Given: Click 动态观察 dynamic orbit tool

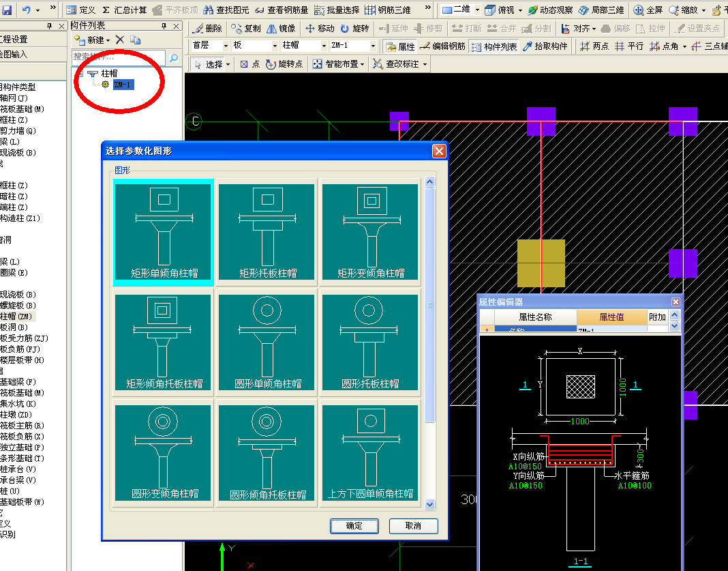Looking at the screenshot, I should tap(551, 10).
